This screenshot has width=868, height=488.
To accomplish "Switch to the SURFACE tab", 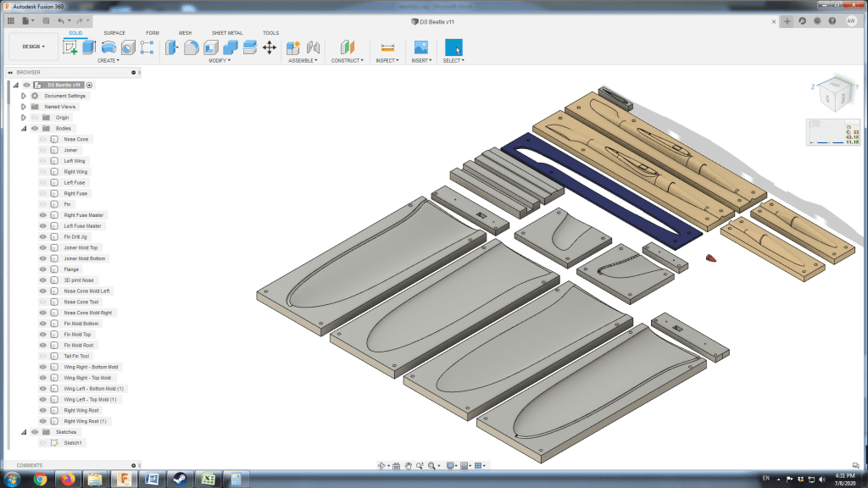I will coord(114,33).
